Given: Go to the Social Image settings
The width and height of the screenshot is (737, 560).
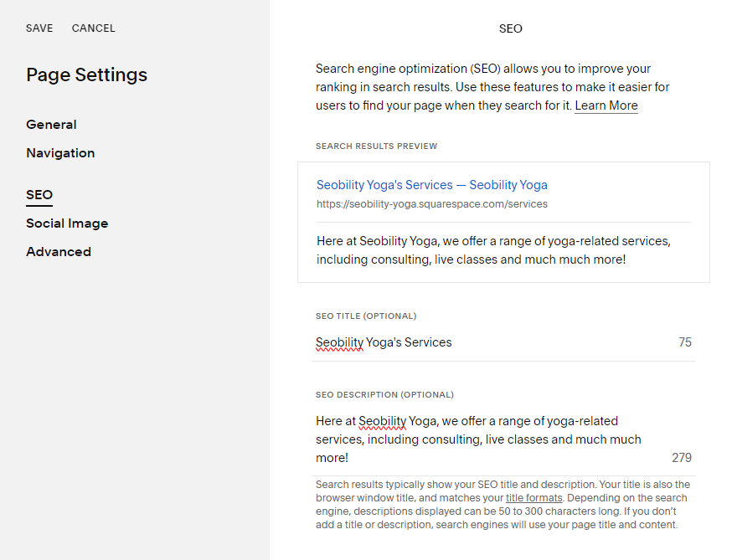Looking at the screenshot, I should tap(67, 223).
